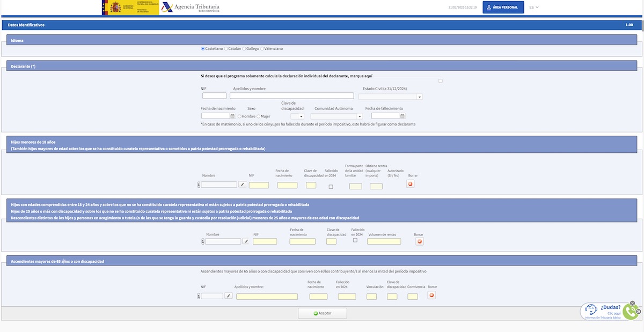
Task: Click the Gobierno de España emblem
Action: [x=130, y=8]
